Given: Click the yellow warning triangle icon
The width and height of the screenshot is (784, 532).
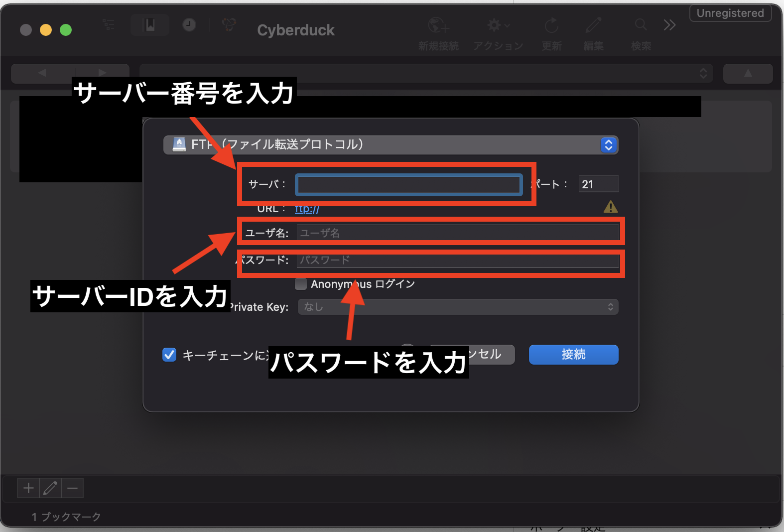Looking at the screenshot, I should point(611,207).
